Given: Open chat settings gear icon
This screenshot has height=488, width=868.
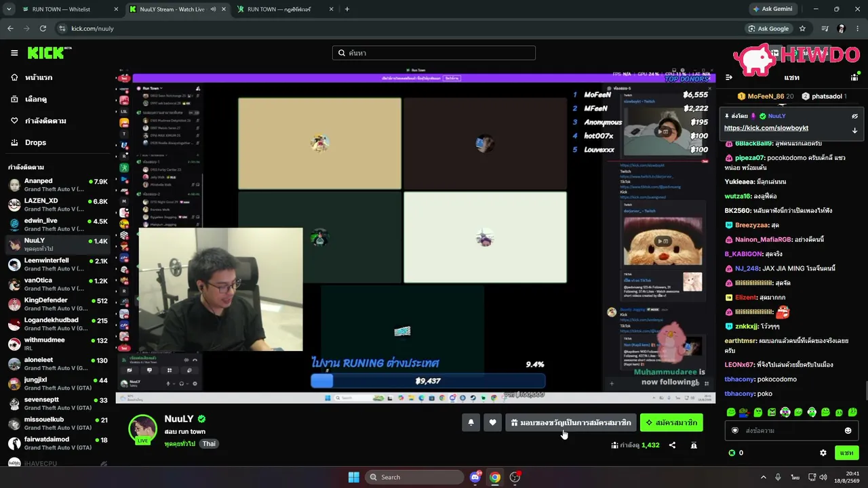Looking at the screenshot, I should (x=823, y=453).
